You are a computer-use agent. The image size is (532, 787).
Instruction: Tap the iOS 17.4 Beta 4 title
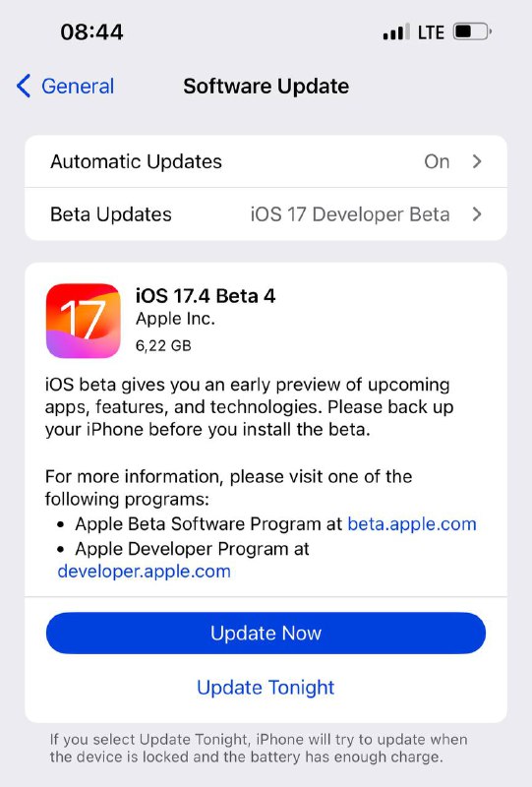[x=206, y=296]
